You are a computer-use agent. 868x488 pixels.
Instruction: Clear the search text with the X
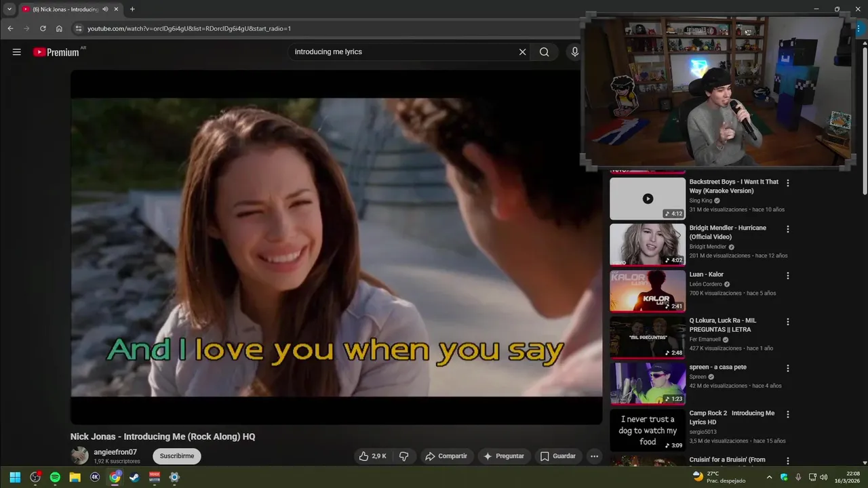(x=522, y=52)
